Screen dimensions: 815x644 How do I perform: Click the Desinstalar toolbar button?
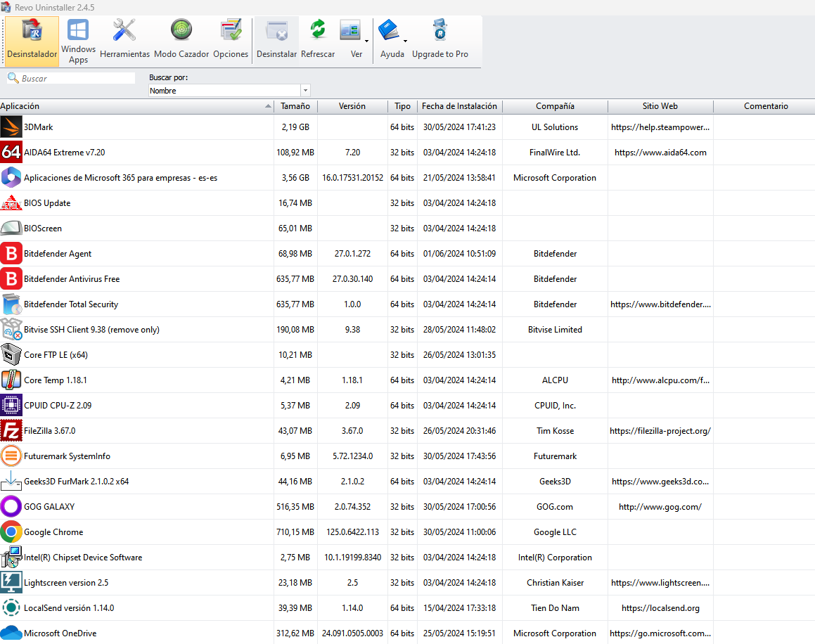tap(276, 41)
